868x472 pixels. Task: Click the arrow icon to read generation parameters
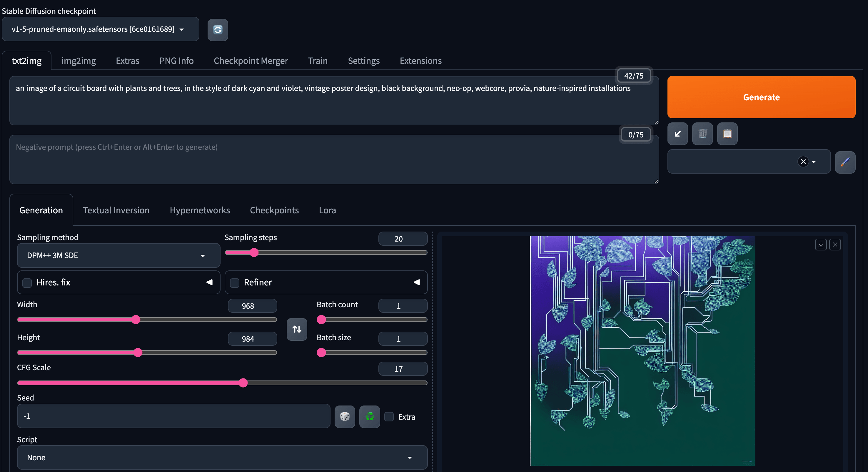click(x=677, y=134)
